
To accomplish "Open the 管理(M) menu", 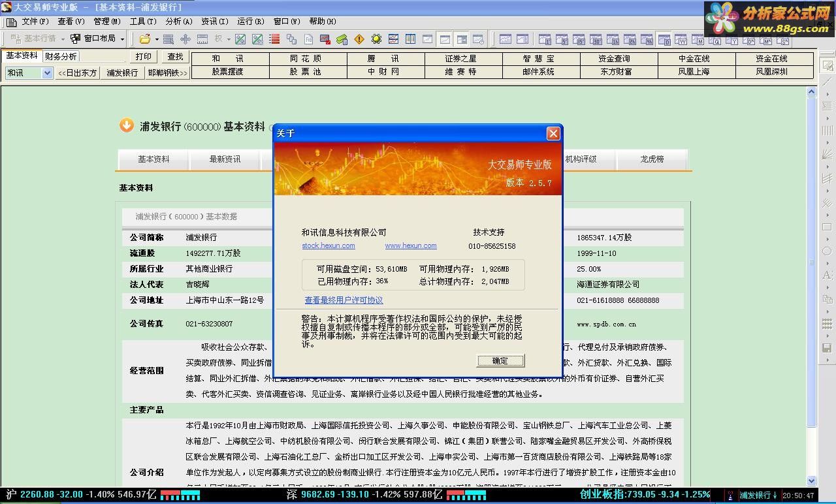I will 106,22.
